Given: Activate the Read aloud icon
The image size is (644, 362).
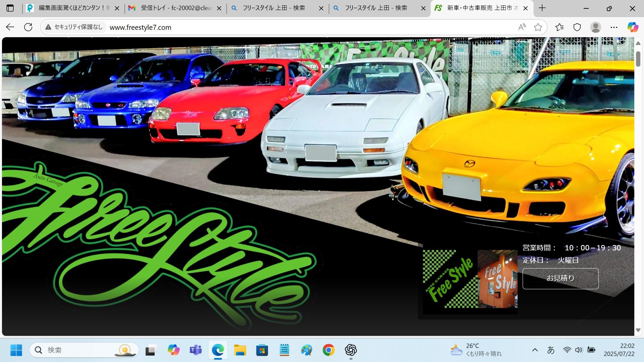Looking at the screenshot, I should 522,27.
